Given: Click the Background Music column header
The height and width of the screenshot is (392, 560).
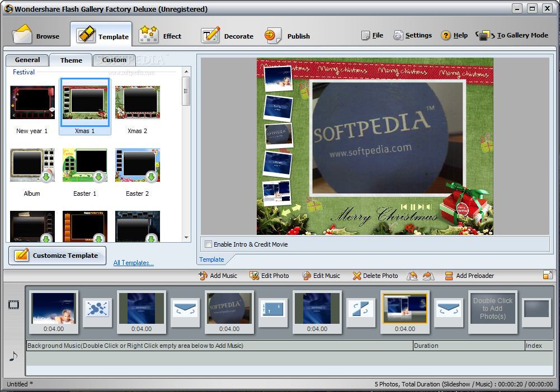Looking at the screenshot, I should [x=219, y=346].
